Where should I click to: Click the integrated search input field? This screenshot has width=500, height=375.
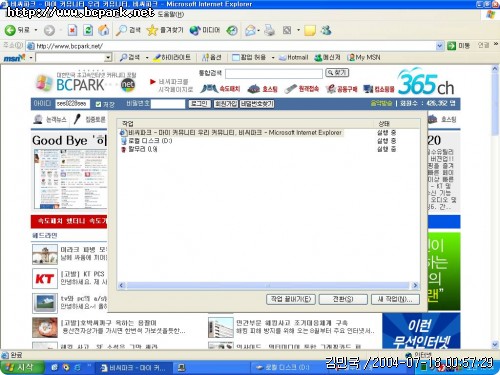[274, 73]
